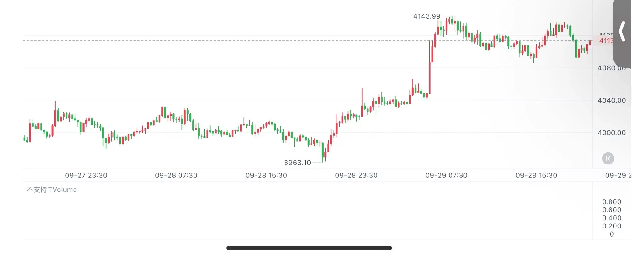Tap the 不支持TVolume indicator label
This screenshot has width=644, height=256.
tap(52, 190)
